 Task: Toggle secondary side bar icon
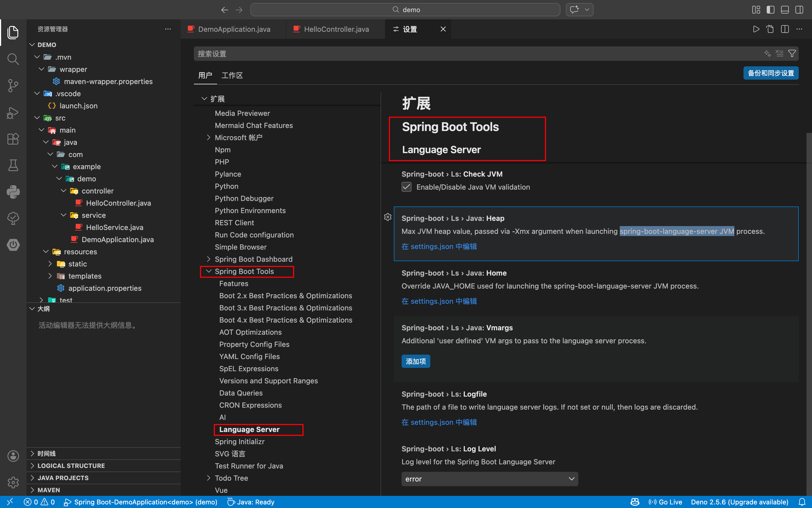pyautogui.click(x=799, y=10)
